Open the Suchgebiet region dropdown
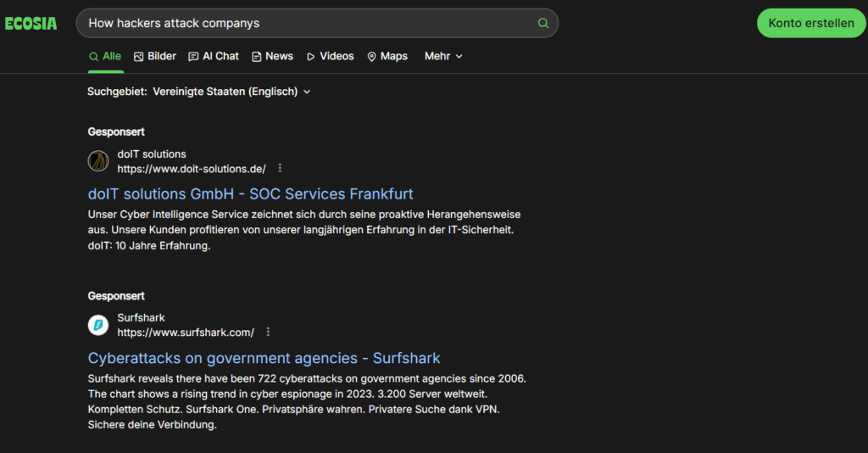The height and width of the screenshot is (453, 868). 231,92
